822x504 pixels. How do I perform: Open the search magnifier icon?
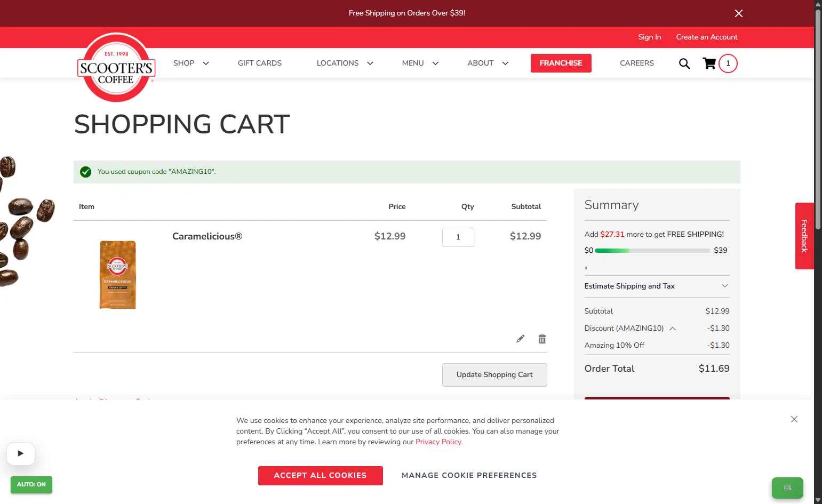pyautogui.click(x=684, y=63)
